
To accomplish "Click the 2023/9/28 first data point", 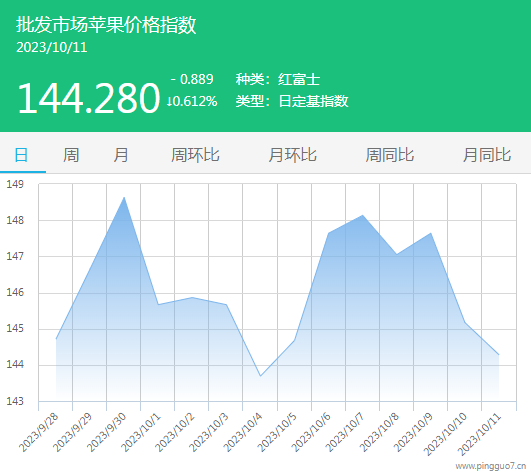I will pos(56,339).
